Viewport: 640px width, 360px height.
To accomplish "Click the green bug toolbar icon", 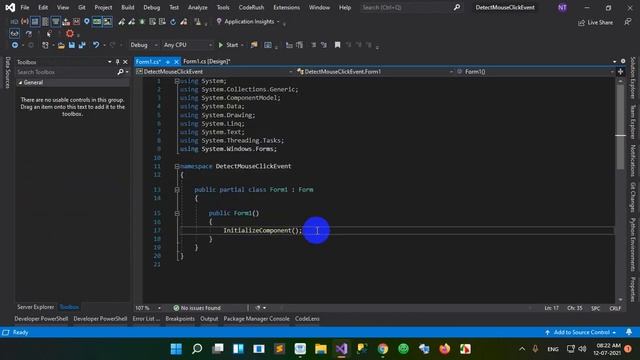I will [x=142, y=22].
